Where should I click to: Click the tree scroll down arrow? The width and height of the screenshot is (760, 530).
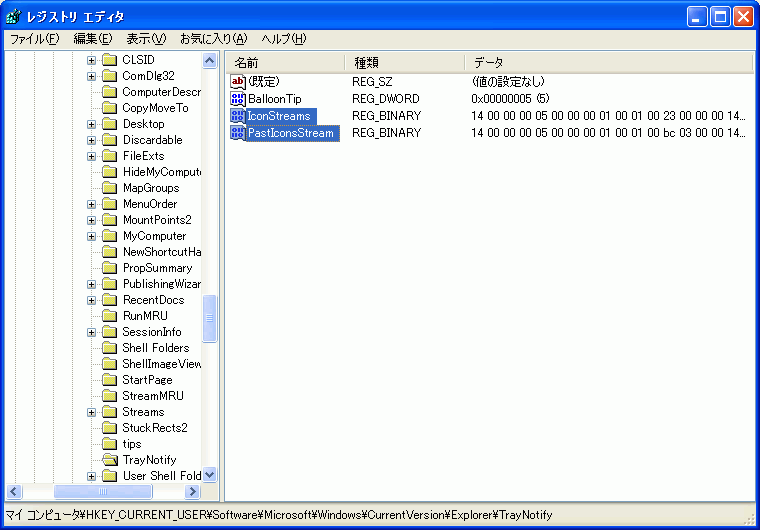[209, 475]
